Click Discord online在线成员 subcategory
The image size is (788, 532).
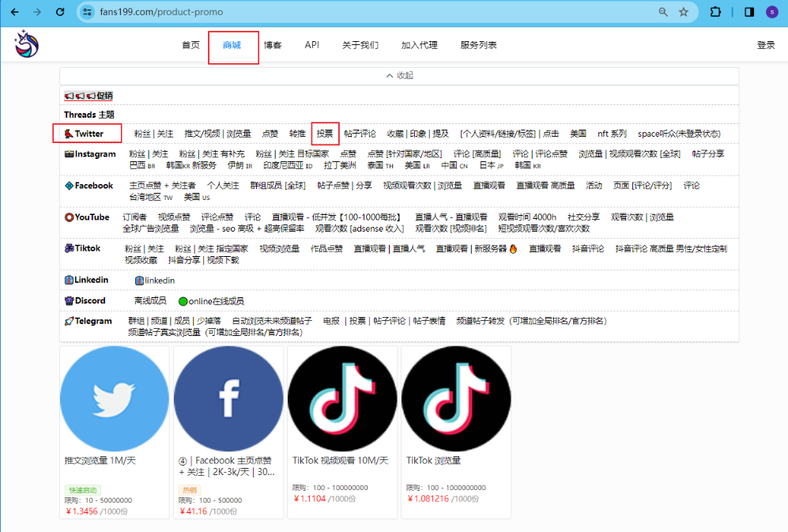[x=211, y=301]
